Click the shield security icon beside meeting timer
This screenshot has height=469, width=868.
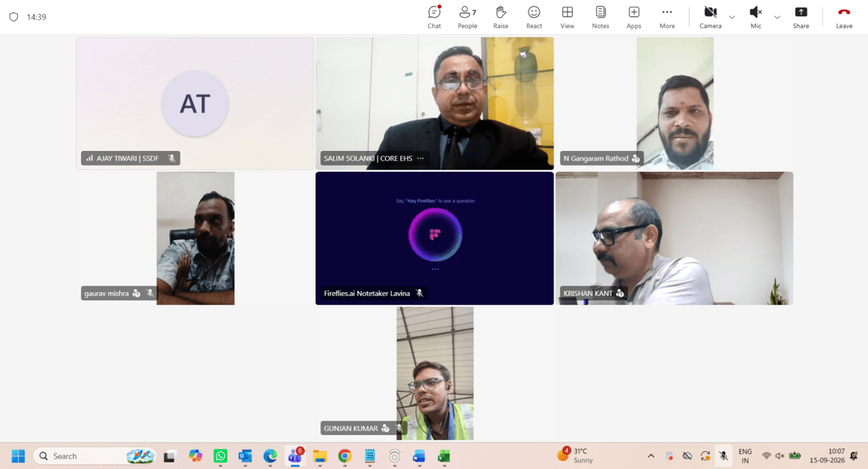[14, 17]
